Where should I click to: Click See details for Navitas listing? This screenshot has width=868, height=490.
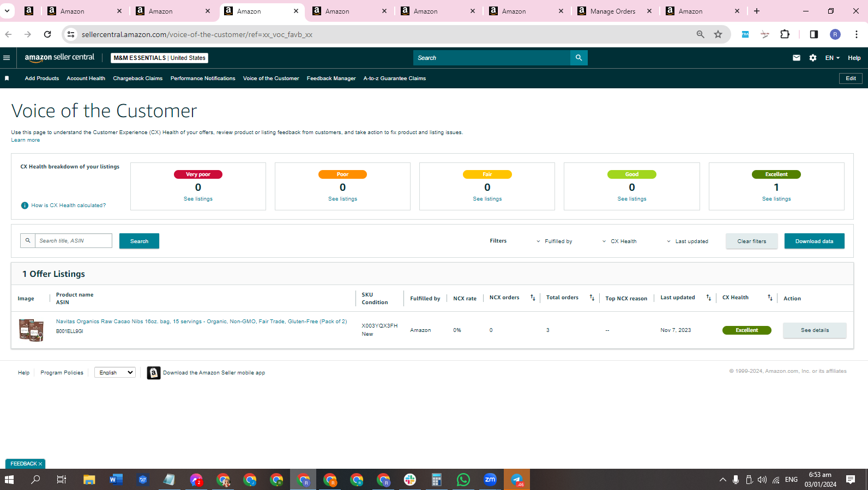tap(815, 330)
